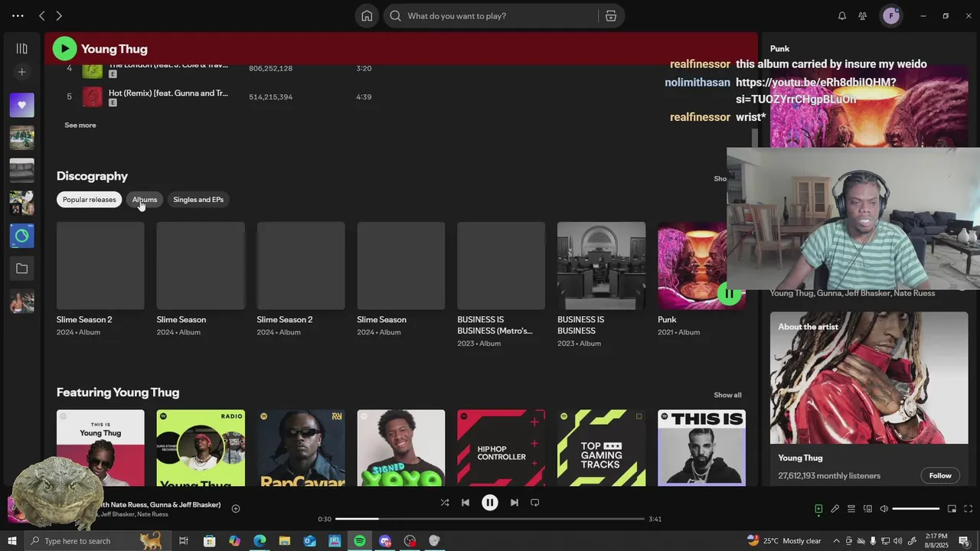Click the Spotify taskbar icon

[360, 541]
